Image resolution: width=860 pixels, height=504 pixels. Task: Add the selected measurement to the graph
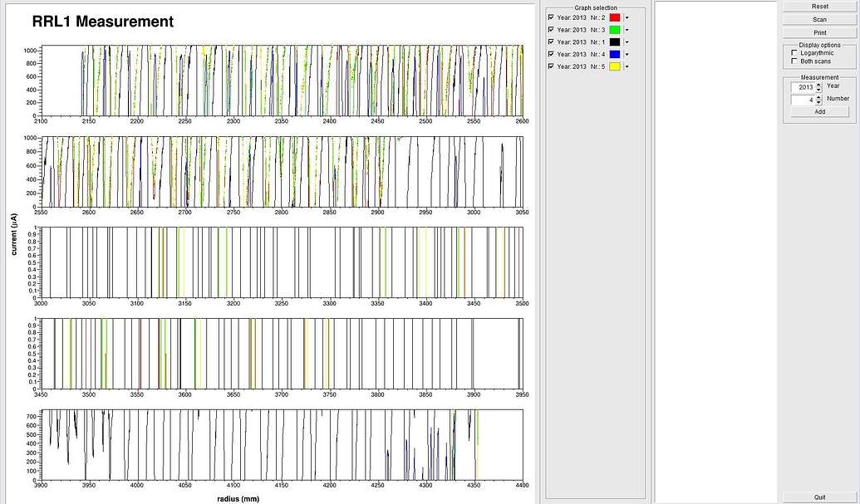820,112
